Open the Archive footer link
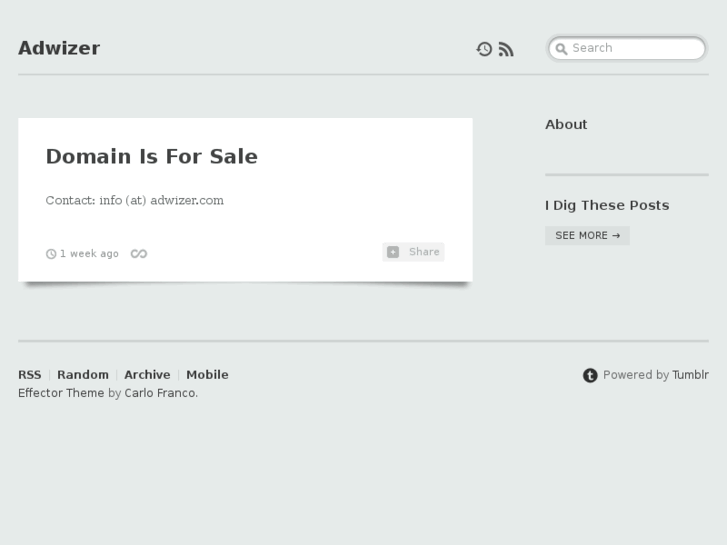The image size is (727, 545). (x=147, y=375)
